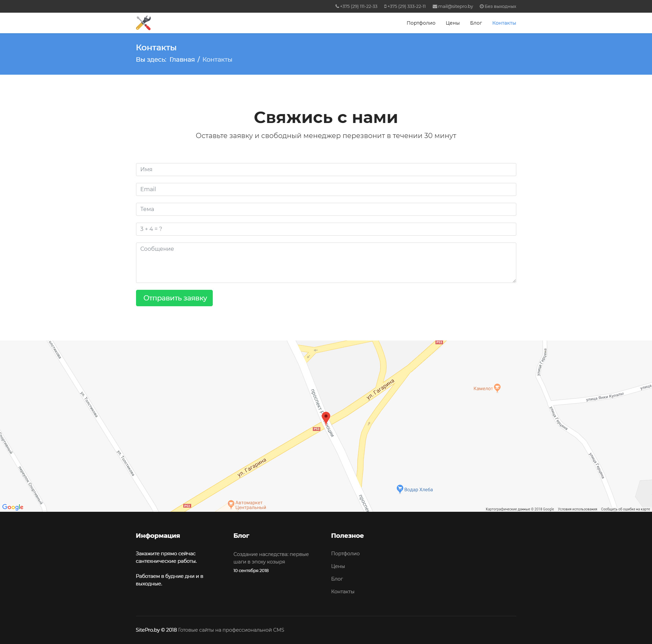Click Главная in the breadcrumb

pyautogui.click(x=182, y=60)
